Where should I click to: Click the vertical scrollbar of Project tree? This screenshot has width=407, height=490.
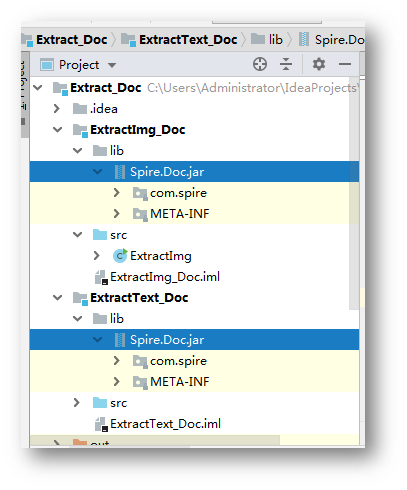click(354, 193)
